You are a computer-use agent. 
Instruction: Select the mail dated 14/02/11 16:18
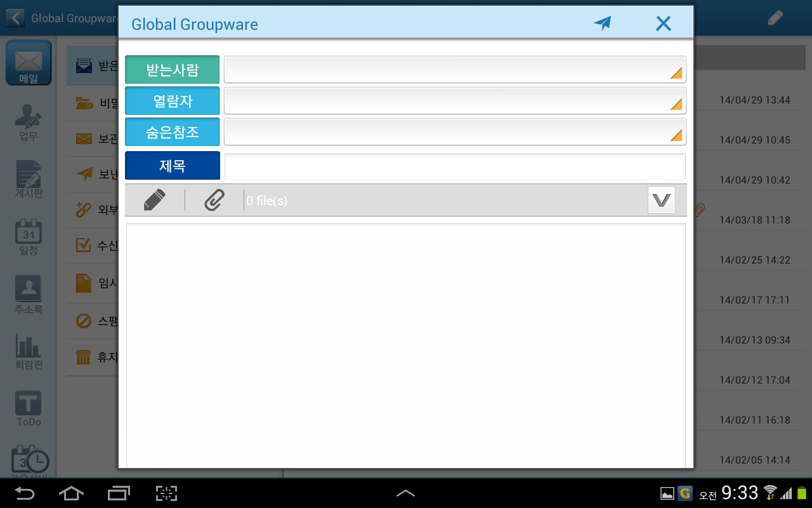pos(754,420)
